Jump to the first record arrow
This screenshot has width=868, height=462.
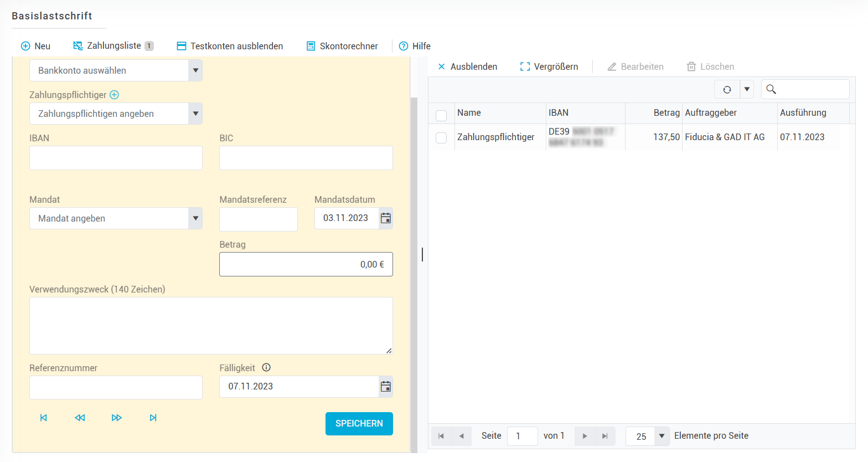(44, 418)
